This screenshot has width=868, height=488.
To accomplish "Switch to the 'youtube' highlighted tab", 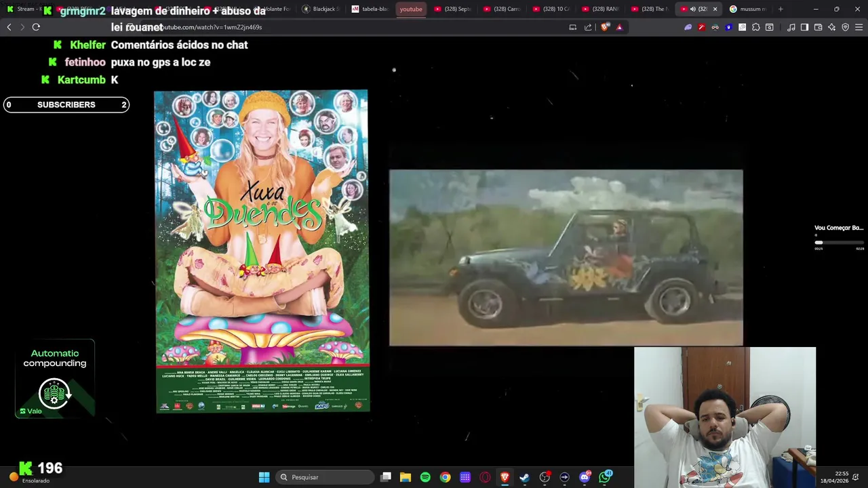I will pos(411,9).
